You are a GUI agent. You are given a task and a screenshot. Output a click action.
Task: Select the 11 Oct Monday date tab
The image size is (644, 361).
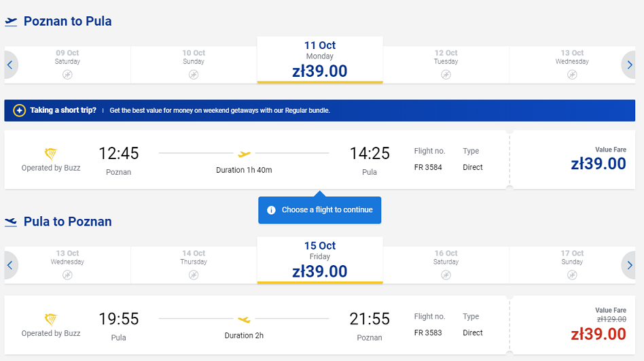pyautogui.click(x=320, y=60)
